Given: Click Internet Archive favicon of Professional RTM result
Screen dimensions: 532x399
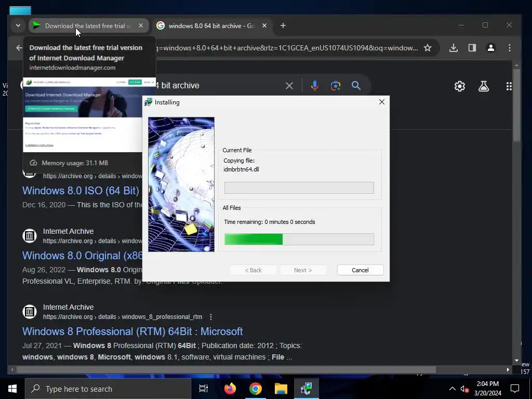Looking at the screenshot, I should click(30, 312).
